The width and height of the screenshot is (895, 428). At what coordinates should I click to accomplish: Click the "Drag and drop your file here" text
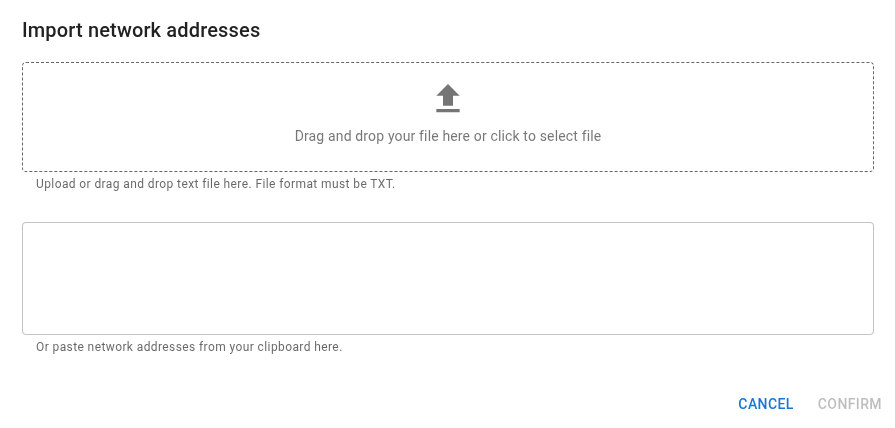pos(382,136)
